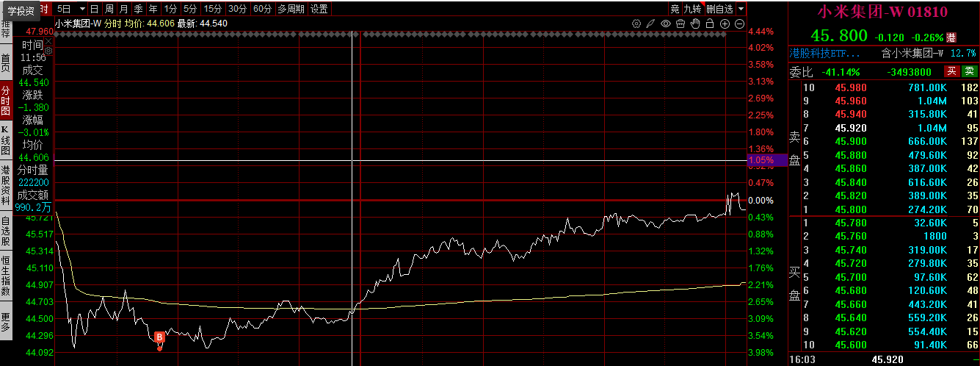The image size is (980, 366).
Task: Open K线图 in left sidebar
Action: coord(6,140)
